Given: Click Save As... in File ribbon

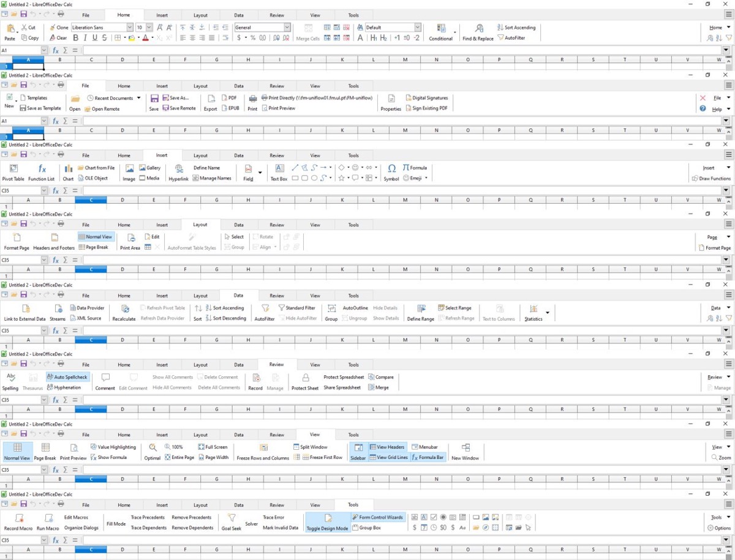Looking at the screenshot, I should coord(175,98).
